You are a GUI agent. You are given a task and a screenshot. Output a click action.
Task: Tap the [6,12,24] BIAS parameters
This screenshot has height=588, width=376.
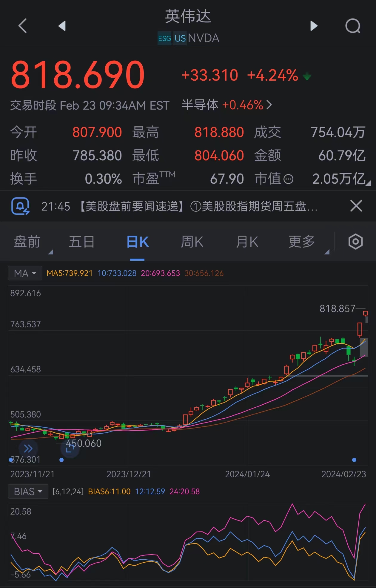point(68,492)
